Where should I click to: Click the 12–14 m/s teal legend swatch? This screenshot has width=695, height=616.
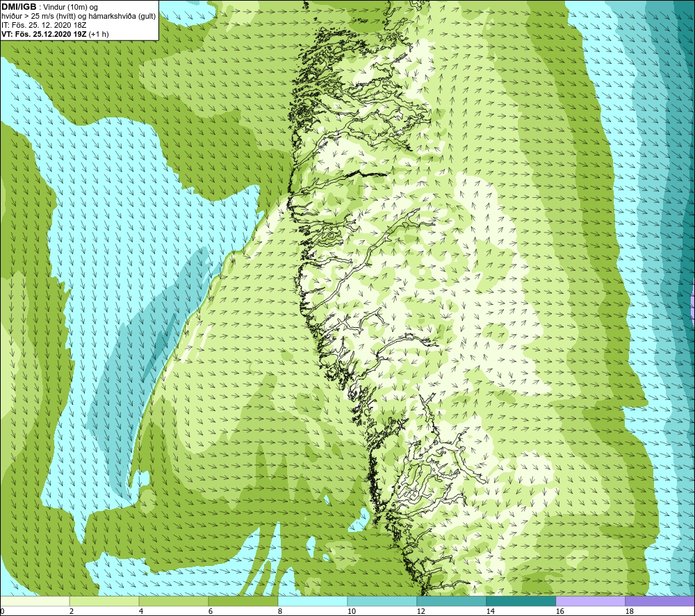point(451,601)
